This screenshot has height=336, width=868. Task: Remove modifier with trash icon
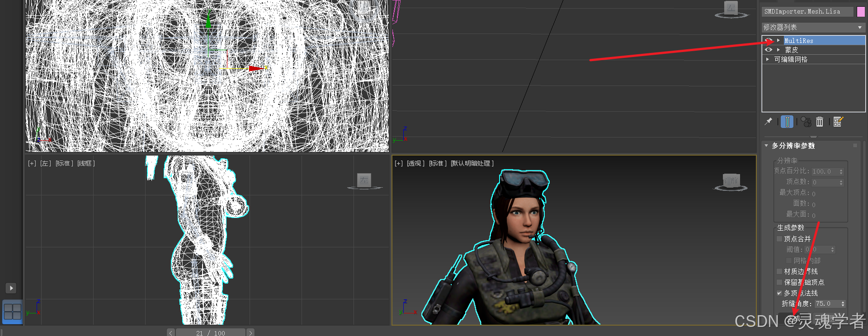click(820, 122)
